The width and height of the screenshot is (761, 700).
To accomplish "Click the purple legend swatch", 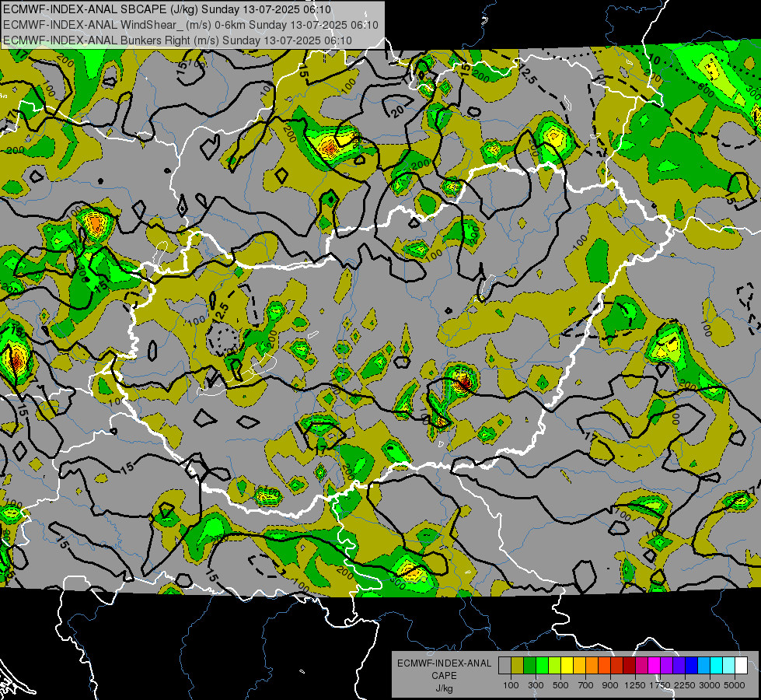I will point(667,666).
